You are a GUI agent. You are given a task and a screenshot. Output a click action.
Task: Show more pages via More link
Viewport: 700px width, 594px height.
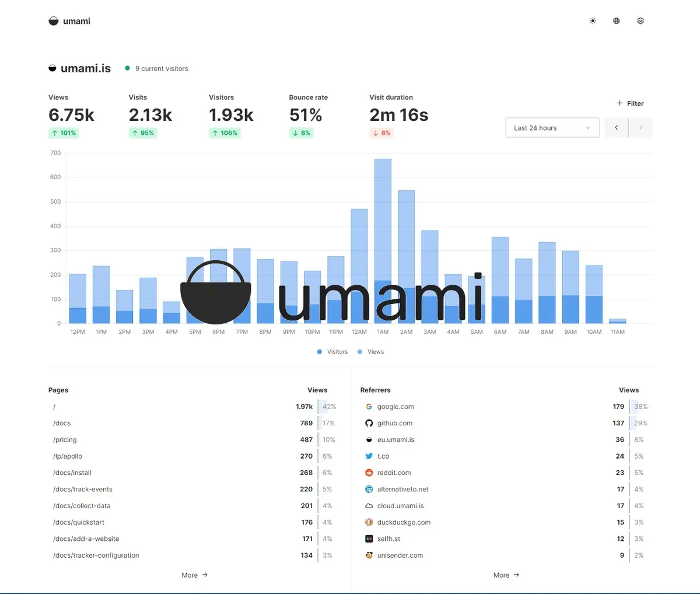tap(194, 575)
